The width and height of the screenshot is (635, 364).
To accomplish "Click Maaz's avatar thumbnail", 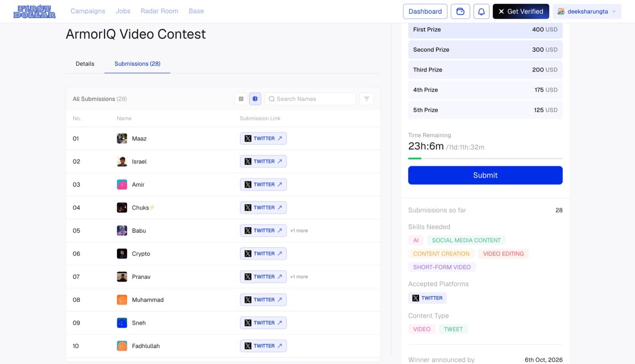I will 122,138.
